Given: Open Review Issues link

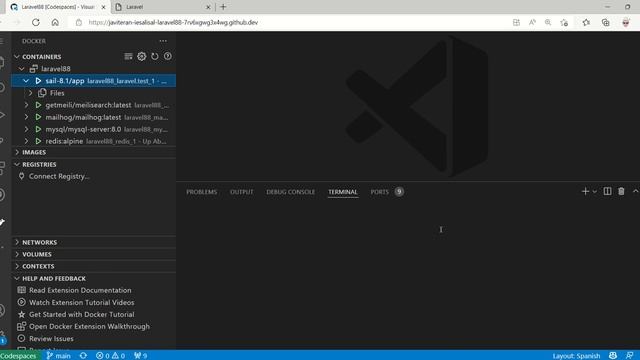Looking at the screenshot, I should click(51, 338).
